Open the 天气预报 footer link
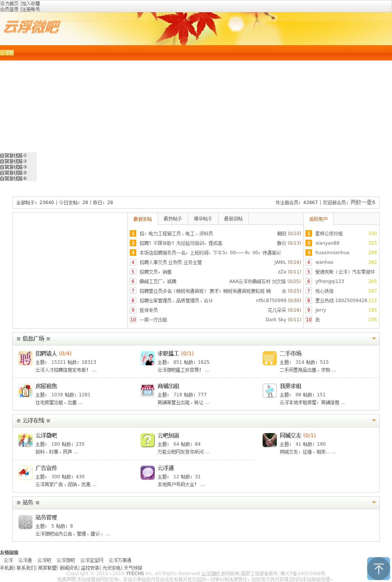The image size is (392, 582). tap(133, 568)
